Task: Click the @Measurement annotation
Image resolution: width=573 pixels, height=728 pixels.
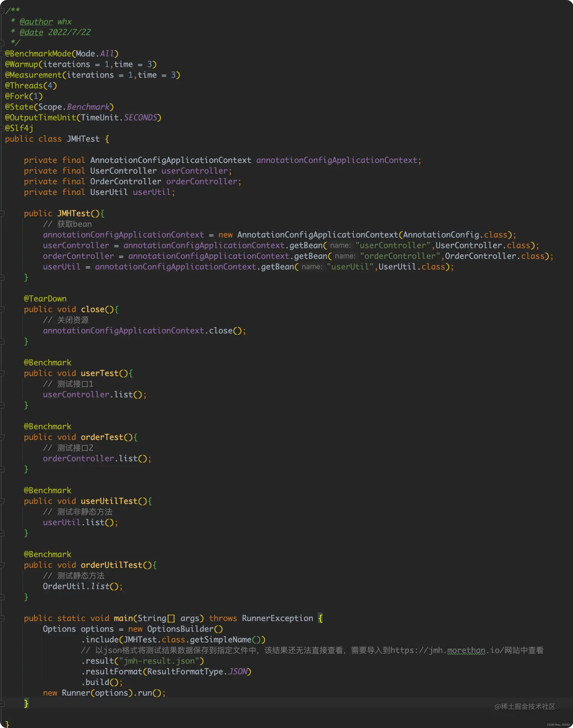Action: (33, 75)
